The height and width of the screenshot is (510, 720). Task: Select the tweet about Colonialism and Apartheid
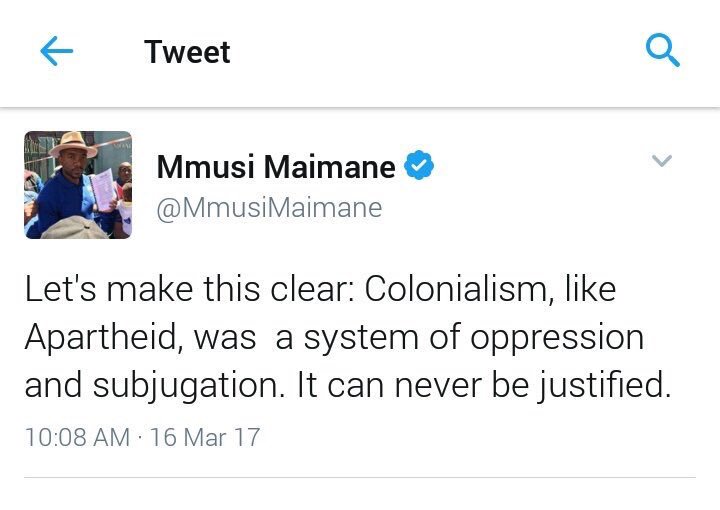tap(348, 337)
